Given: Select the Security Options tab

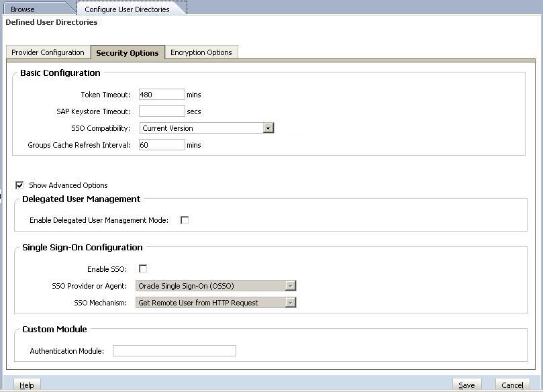Looking at the screenshot, I should [x=128, y=52].
